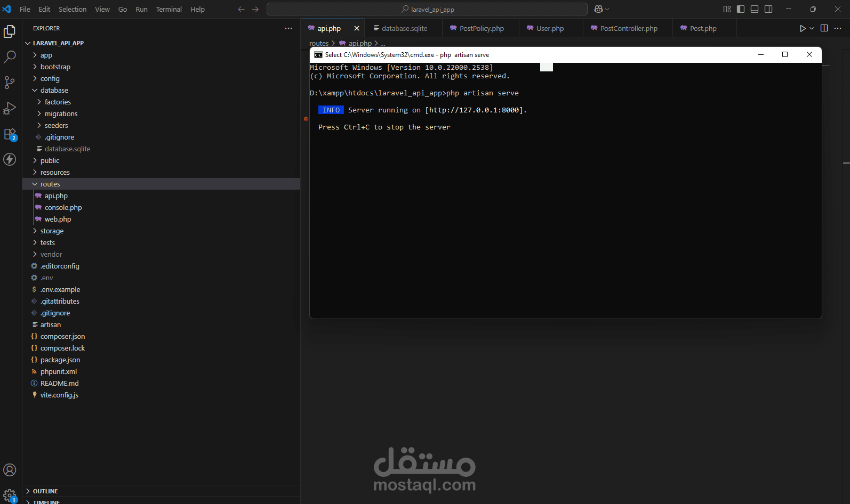Click the laravel_api_app command search box

point(427,9)
